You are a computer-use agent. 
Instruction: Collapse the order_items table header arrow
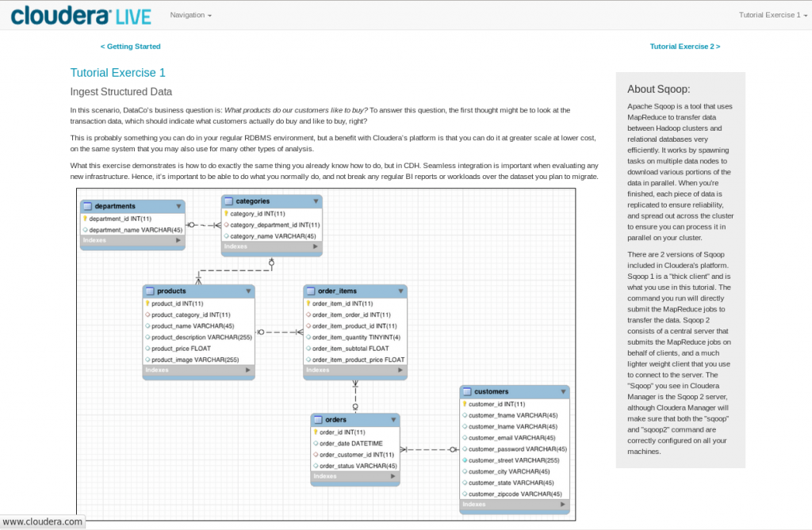[x=400, y=291]
